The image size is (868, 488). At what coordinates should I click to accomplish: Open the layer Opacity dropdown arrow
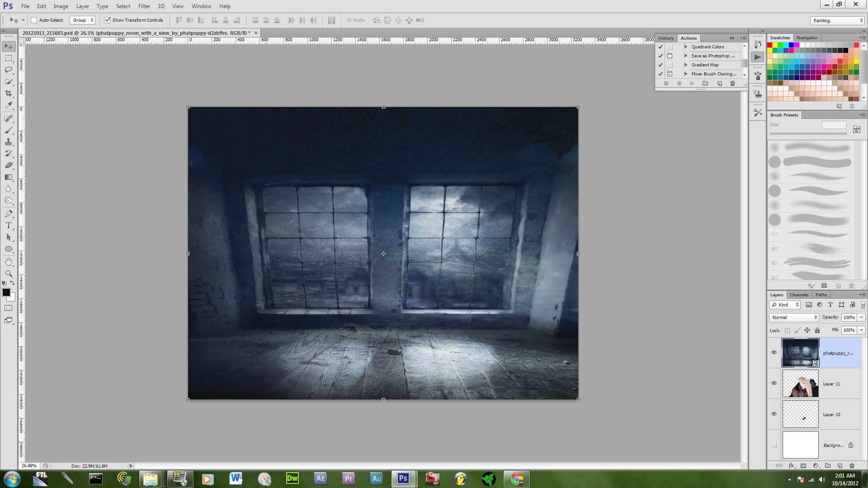(861, 318)
